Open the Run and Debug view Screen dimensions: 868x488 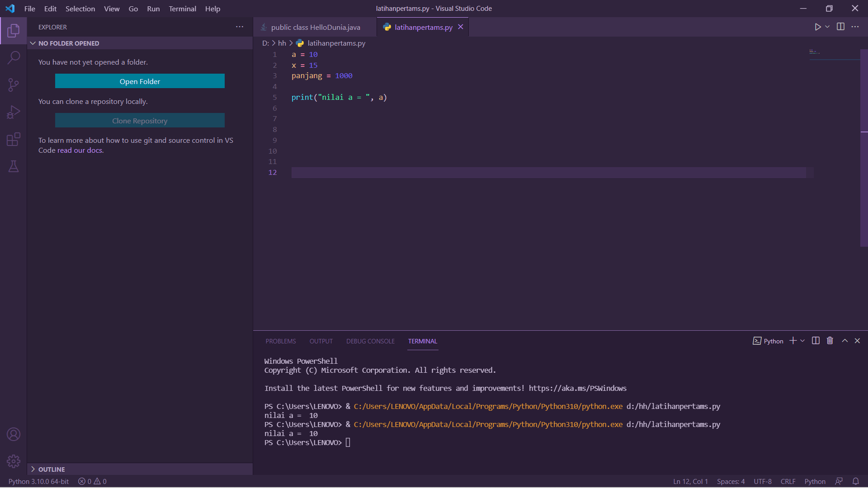[x=14, y=112]
